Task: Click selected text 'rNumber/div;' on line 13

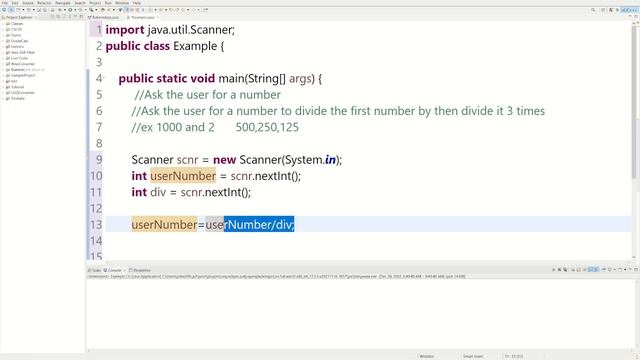Action: pos(259,224)
